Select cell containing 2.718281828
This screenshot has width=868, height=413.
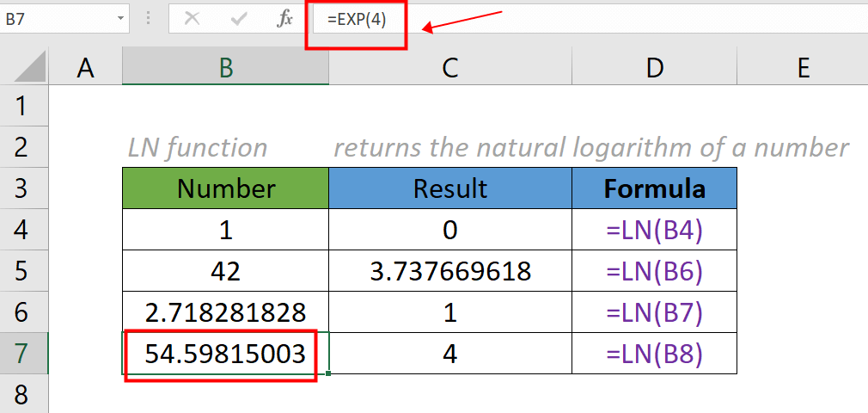tap(225, 312)
